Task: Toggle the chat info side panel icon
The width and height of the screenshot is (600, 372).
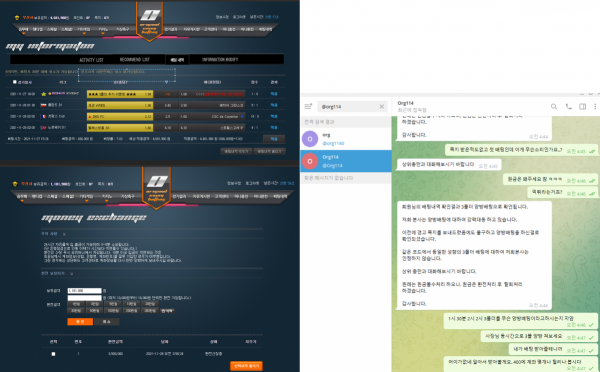Action: pyautogui.click(x=582, y=107)
